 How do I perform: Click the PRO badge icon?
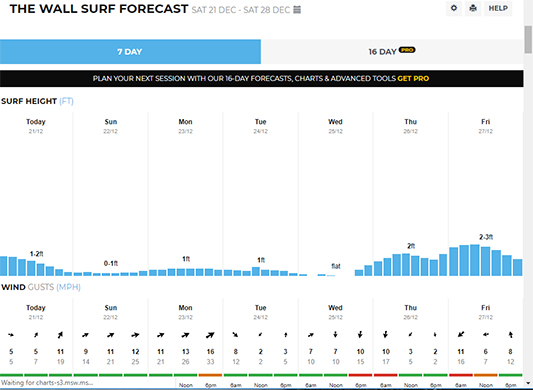tap(407, 50)
